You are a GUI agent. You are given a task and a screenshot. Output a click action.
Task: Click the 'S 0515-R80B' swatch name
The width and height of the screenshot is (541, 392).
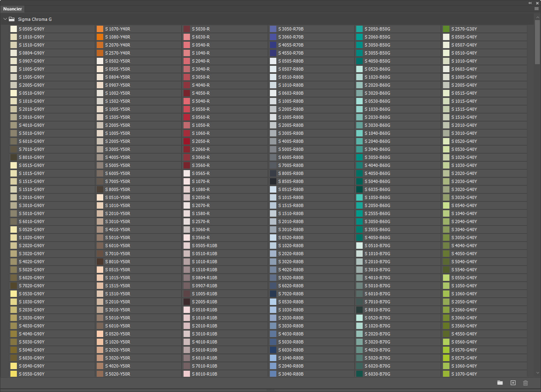click(x=291, y=189)
